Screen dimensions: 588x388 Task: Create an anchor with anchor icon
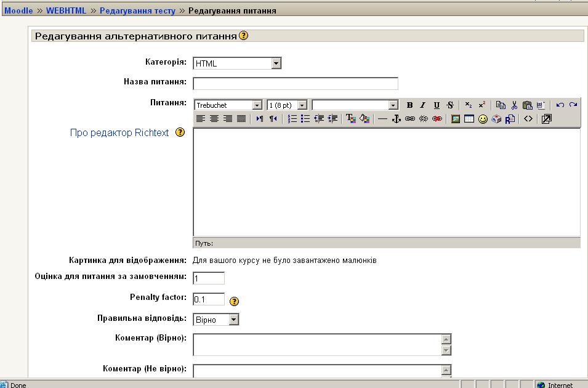click(x=397, y=119)
